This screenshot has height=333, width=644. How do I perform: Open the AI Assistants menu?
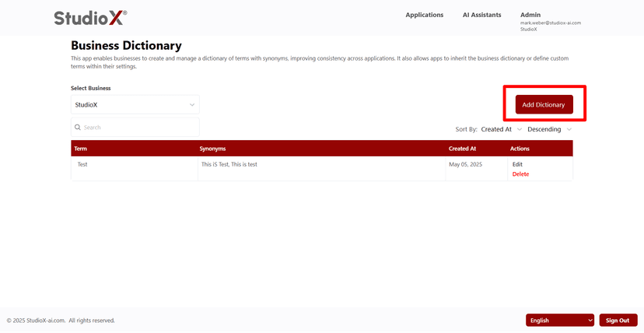[x=481, y=15]
